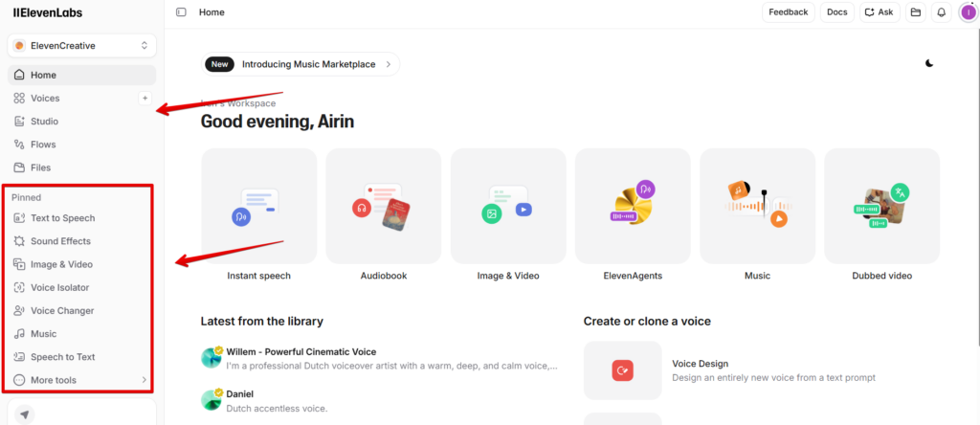Viewport: 980px width, 425px height.
Task: Click the Pinned section label
Action: click(26, 197)
